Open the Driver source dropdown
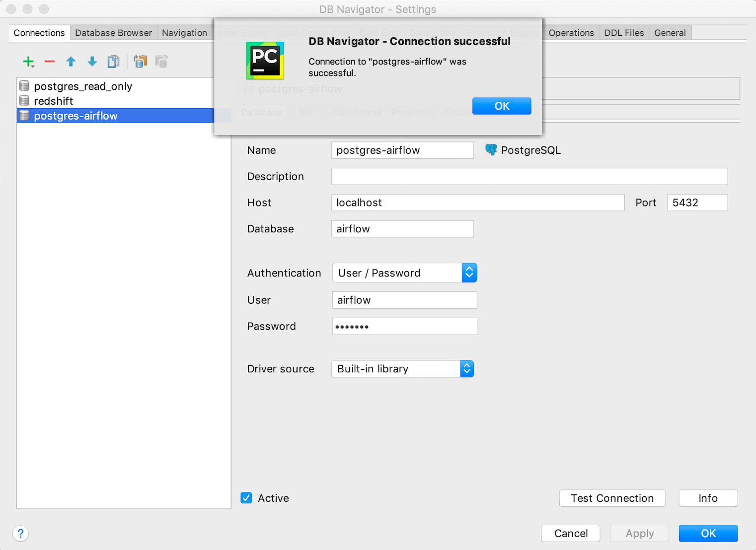 click(x=402, y=369)
